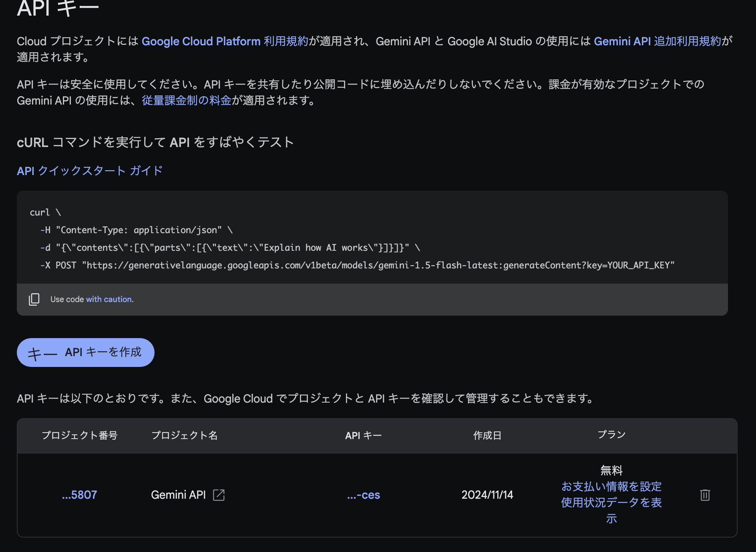The height and width of the screenshot is (552, 756).
Task: Open the API クイックスタート ガイド
Action: point(89,170)
